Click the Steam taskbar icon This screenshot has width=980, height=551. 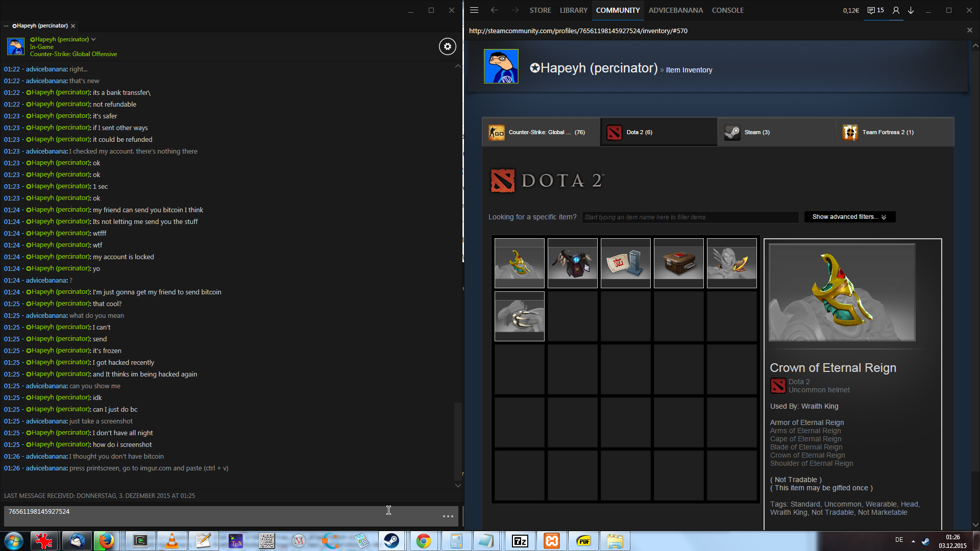(x=391, y=541)
